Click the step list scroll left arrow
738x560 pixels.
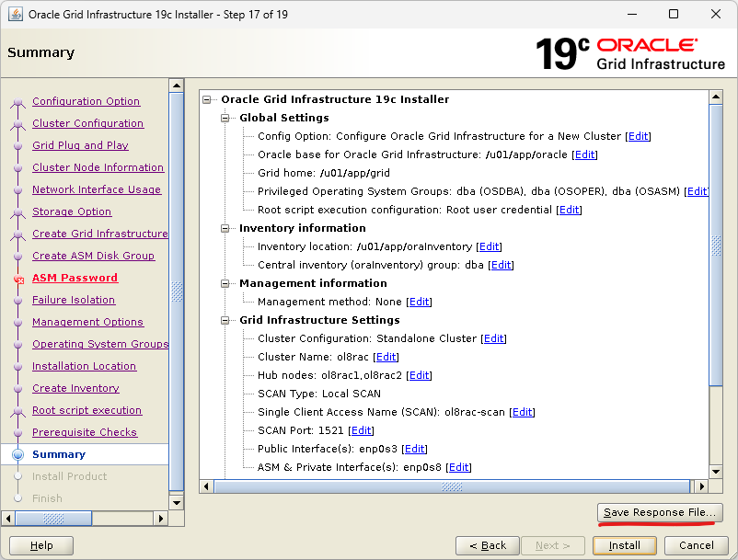(x=8, y=519)
